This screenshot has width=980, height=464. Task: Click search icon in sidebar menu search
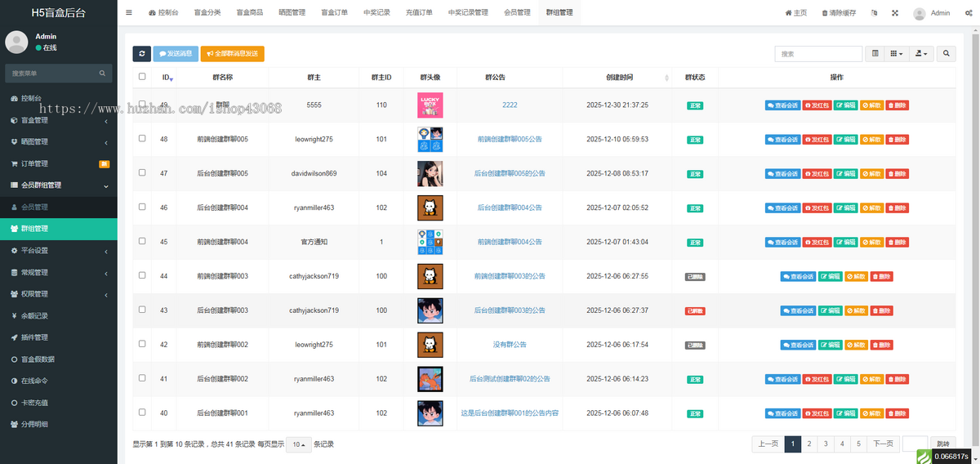pos(103,74)
